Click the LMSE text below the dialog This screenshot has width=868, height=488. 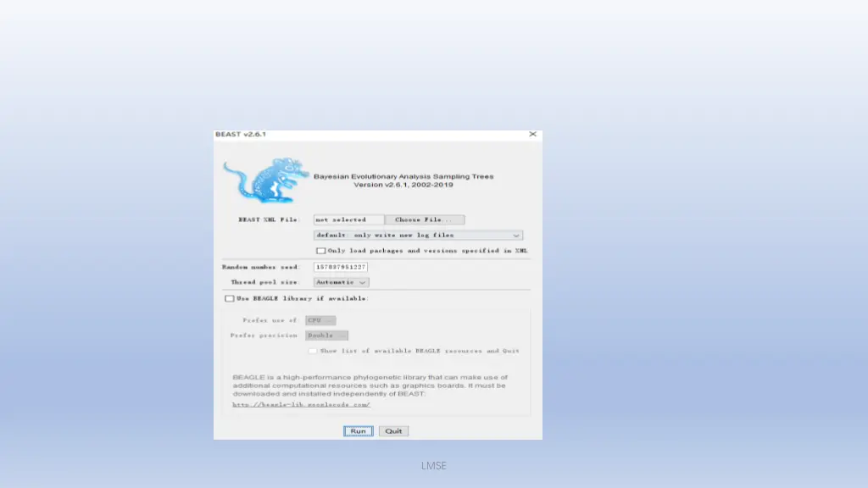point(433,466)
